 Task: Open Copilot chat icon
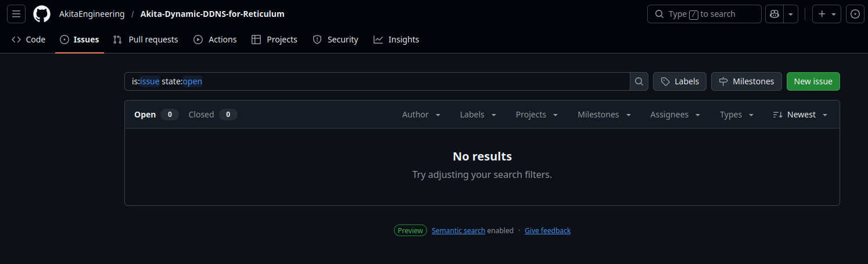(774, 14)
